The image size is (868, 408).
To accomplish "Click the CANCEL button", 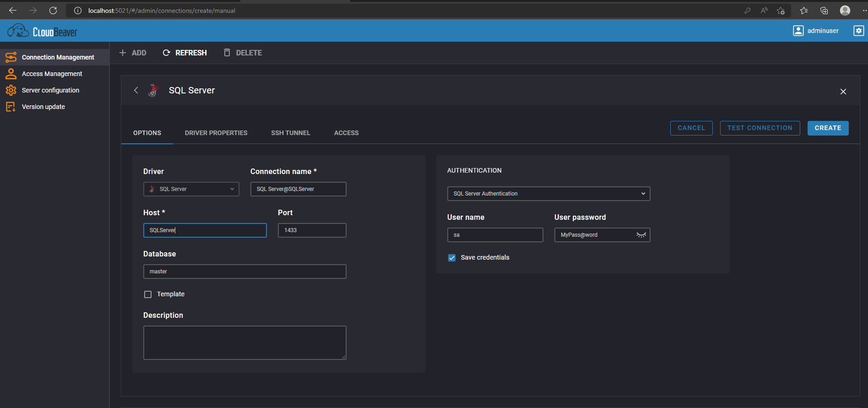I will [x=691, y=128].
